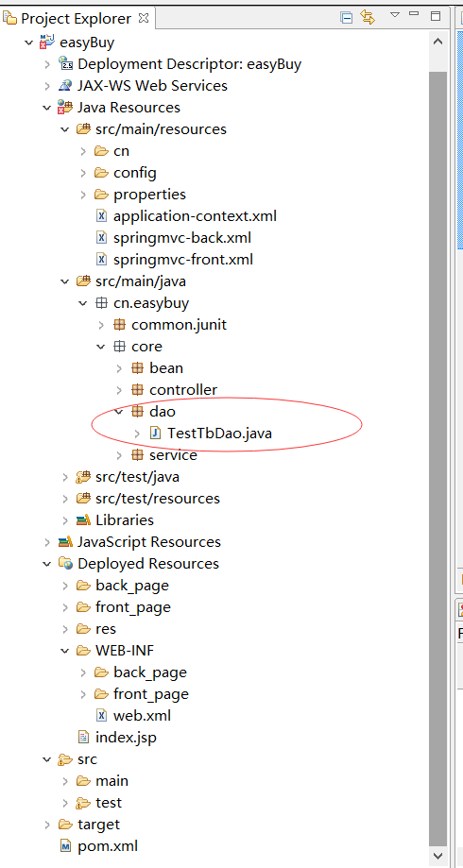
Task: Select the application-context.xml label
Action: (195, 216)
